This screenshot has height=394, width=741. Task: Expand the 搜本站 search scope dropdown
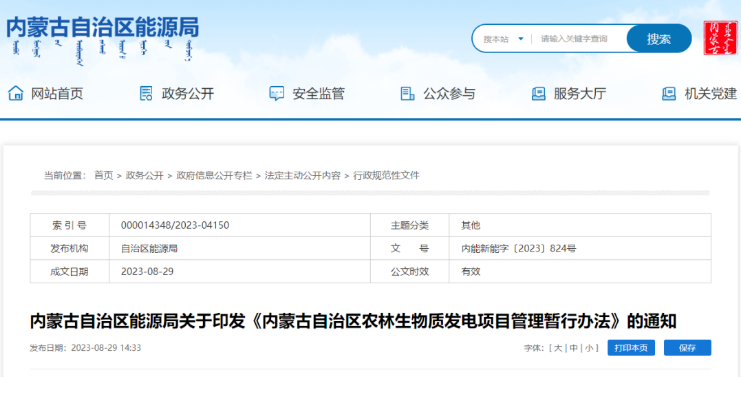pyautogui.click(x=503, y=39)
